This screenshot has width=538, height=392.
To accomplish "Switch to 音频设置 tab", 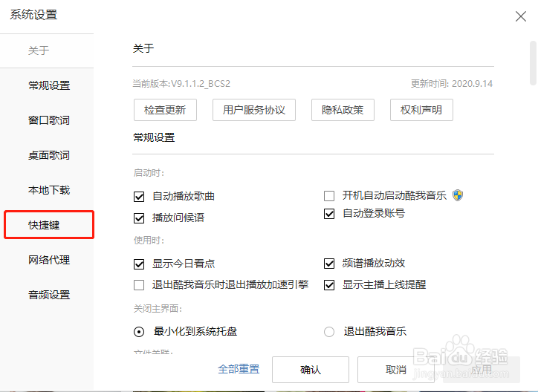I will (x=49, y=295).
